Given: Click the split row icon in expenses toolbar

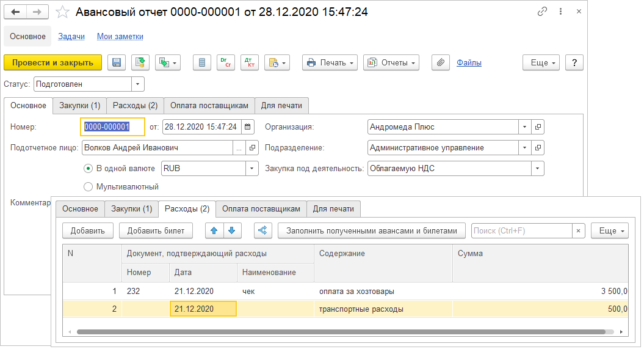Looking at the screenshot, I should click(x=263, y=230).
